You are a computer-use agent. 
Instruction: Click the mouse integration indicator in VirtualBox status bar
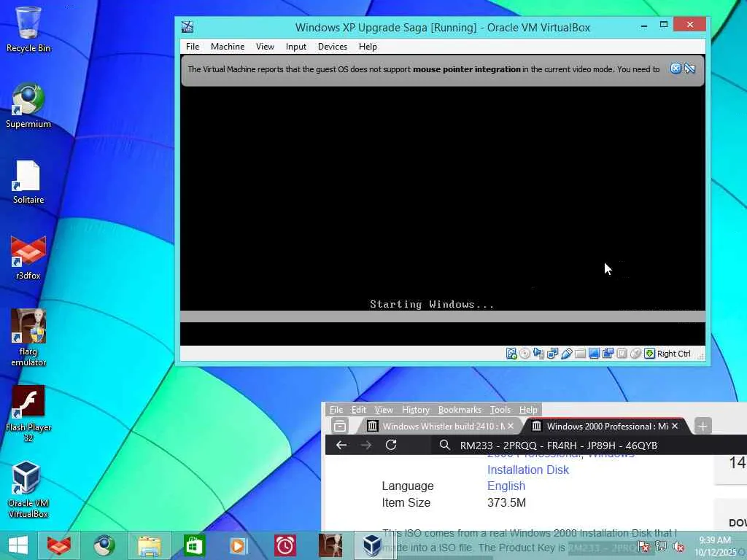tap(635, 354)
